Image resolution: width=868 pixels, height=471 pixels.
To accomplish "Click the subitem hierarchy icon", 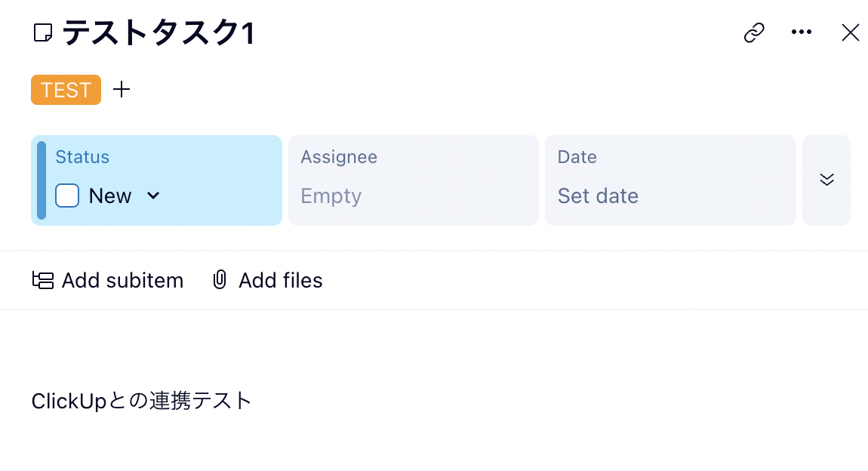I will (43, 281).
